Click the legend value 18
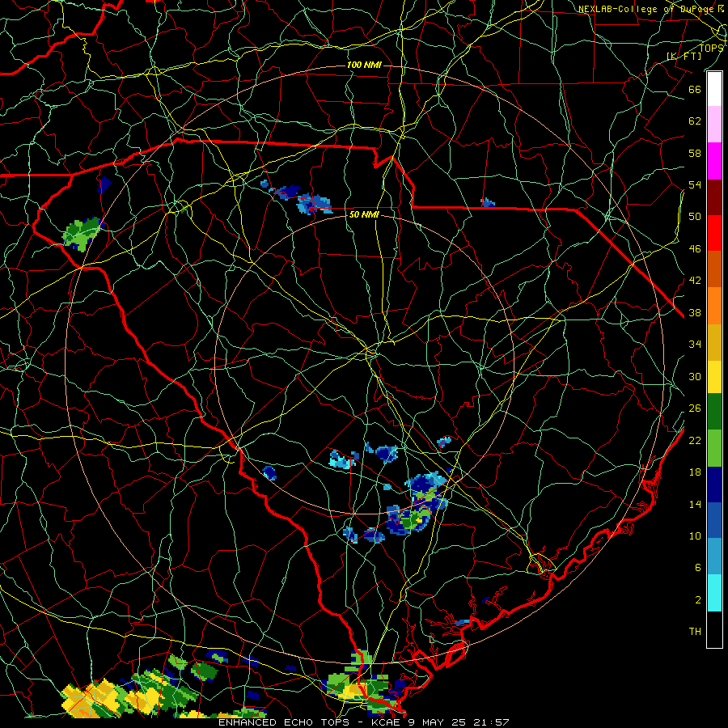This screenshot has width=728, height=728. [695, 472]
